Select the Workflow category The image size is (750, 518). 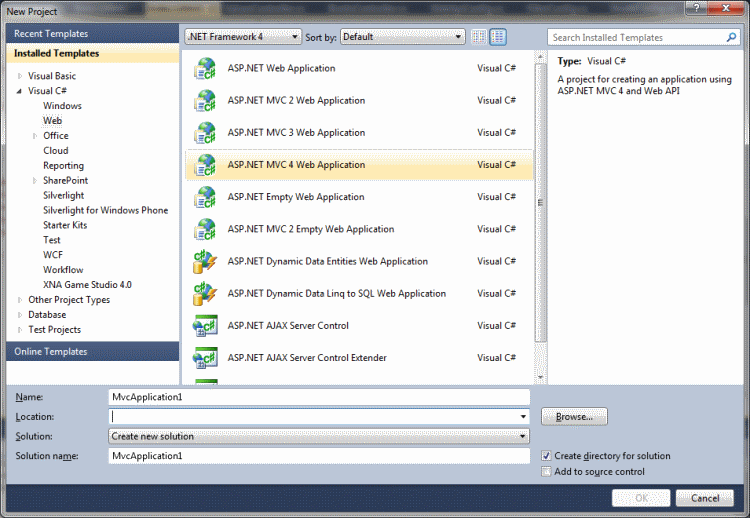coord(63,270)
